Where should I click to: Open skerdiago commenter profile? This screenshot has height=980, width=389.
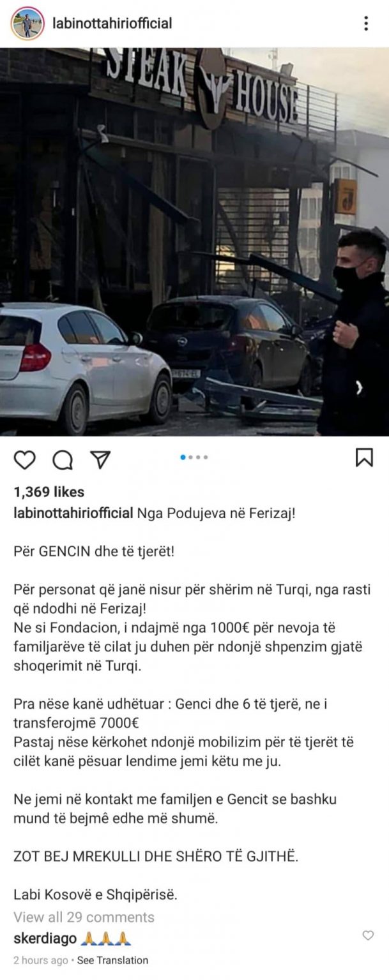(45, 939)
